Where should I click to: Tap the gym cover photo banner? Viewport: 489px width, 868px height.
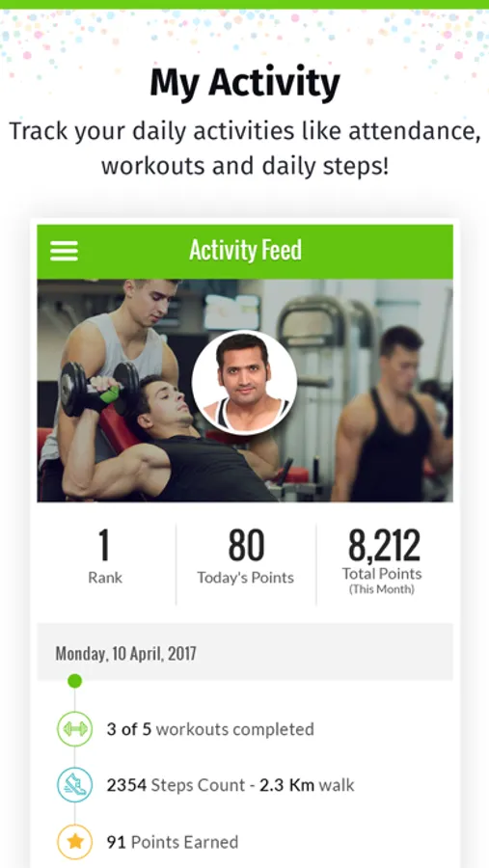tap(245, 391)
